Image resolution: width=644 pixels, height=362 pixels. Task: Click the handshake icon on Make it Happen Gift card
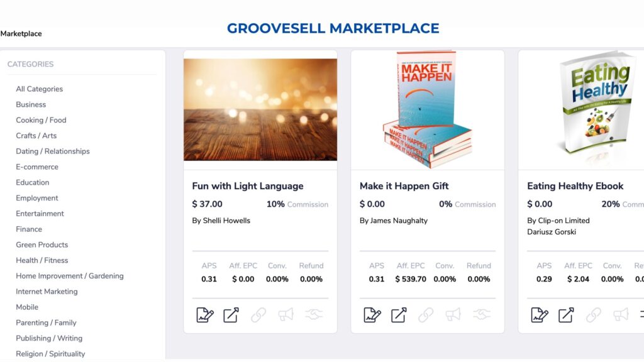pyautogui.click(x=481, y=315)
